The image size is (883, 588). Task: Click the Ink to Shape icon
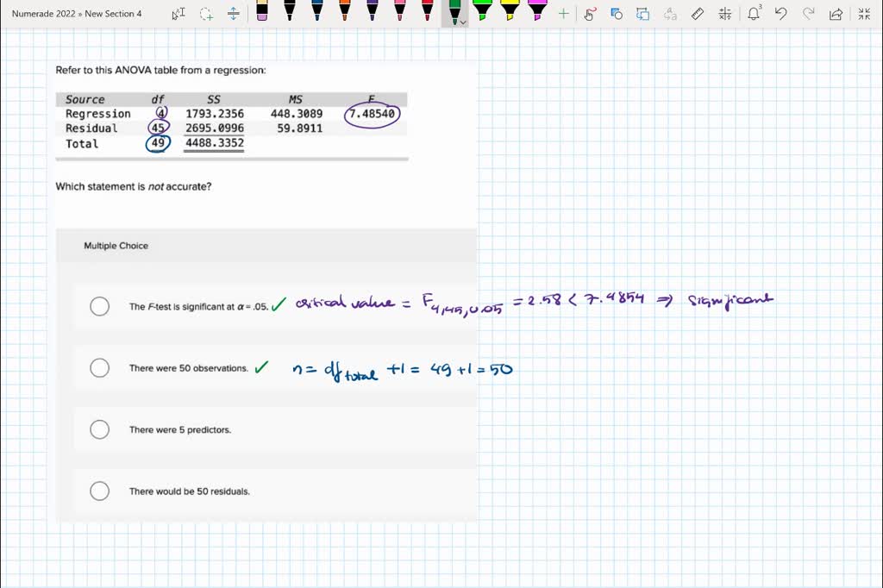(617, 14)
